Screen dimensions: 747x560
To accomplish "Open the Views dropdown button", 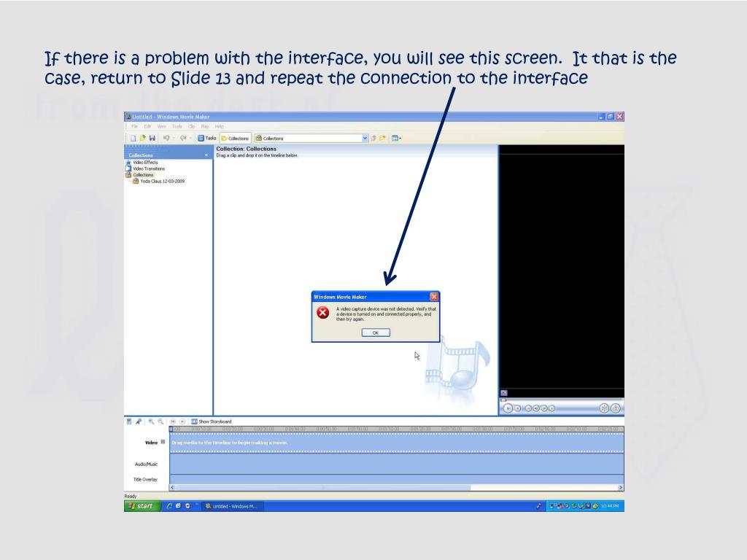I will point(396,138).
